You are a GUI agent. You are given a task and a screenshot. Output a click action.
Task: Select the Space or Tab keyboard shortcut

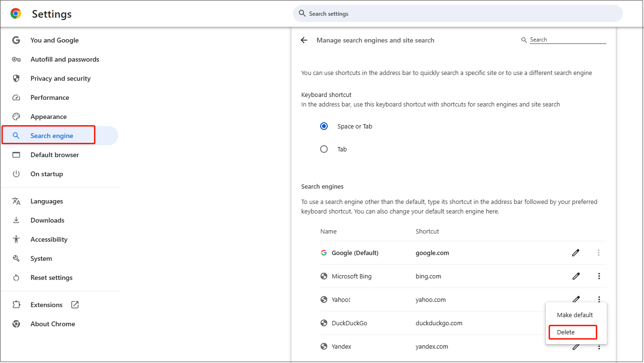(x=324, y=126)
